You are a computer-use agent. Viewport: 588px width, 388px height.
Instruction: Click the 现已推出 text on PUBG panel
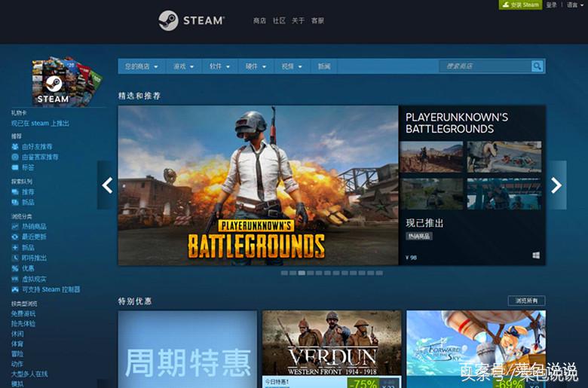tap(424, 223)
